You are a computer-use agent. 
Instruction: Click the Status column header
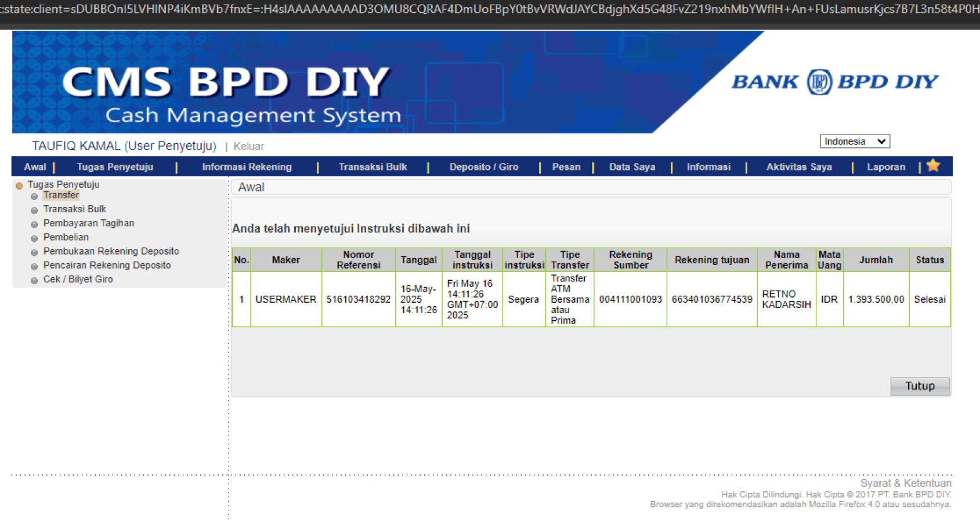click(x=930, y=260)
